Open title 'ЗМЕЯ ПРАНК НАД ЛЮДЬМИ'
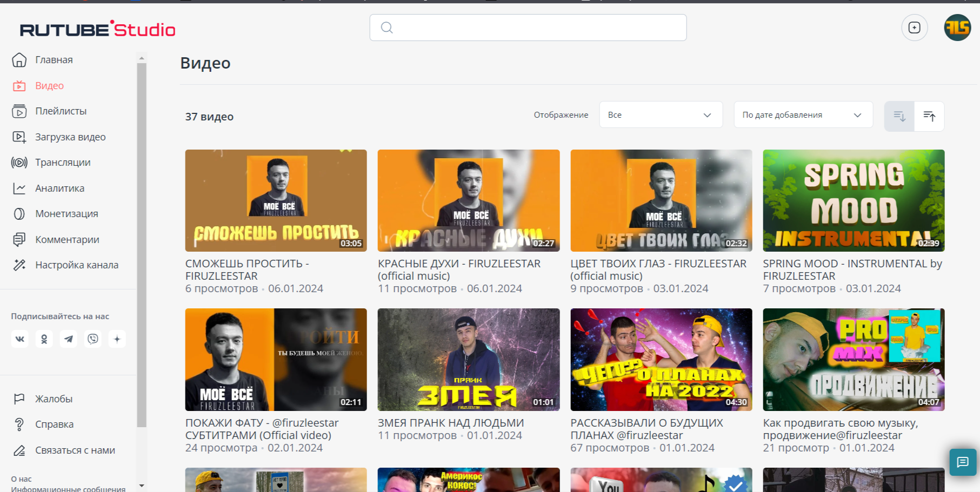 click(451, 423)
